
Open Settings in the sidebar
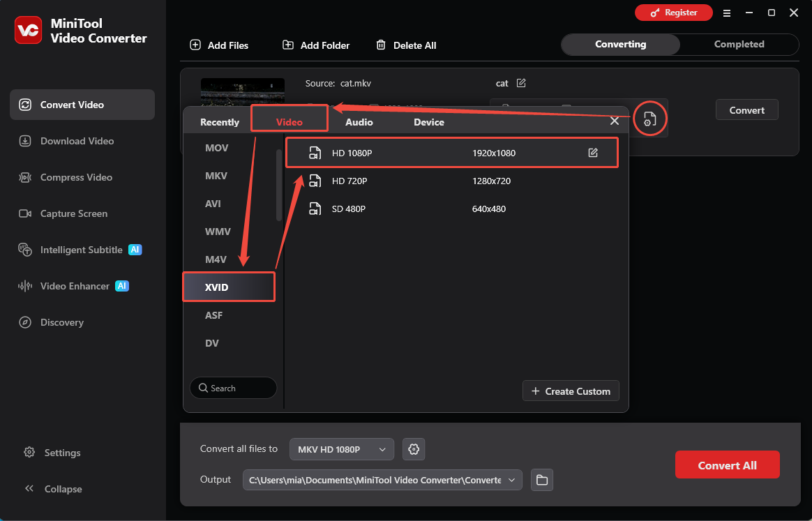[x=52, y=453]
